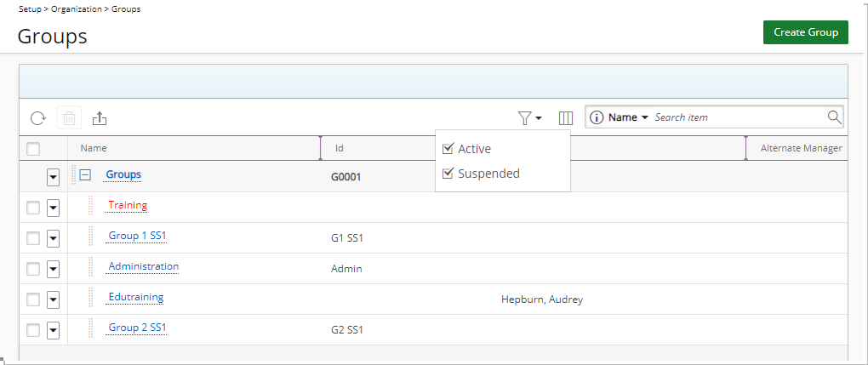Sort by the Name column header

coord(94,148)
